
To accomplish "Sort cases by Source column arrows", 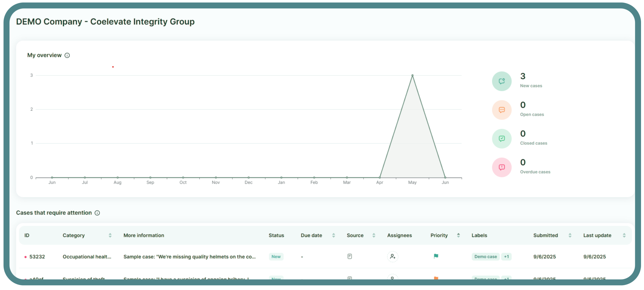I will [x=374, y=236].
